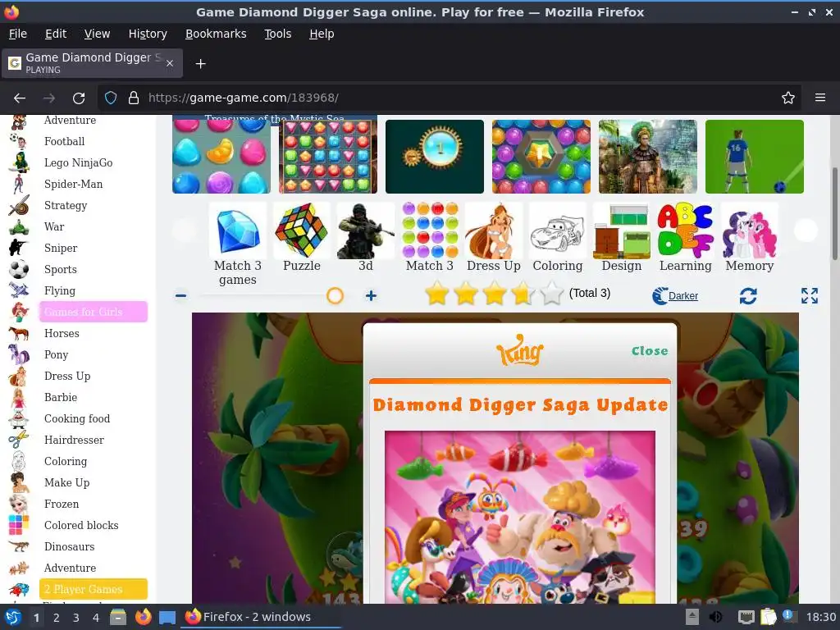Open the Games for Girls category

pyautogui.click(x=94, y=312)
